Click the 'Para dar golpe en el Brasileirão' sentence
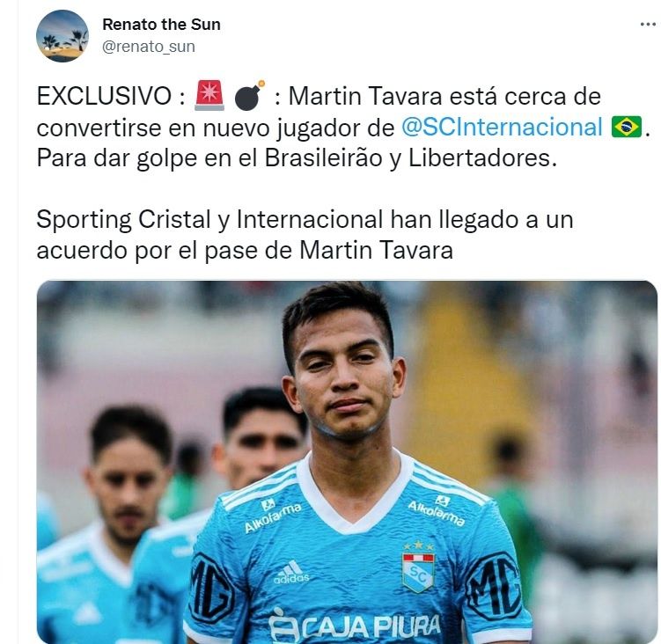This screenshot has width=661, height=644. (297, 158)
